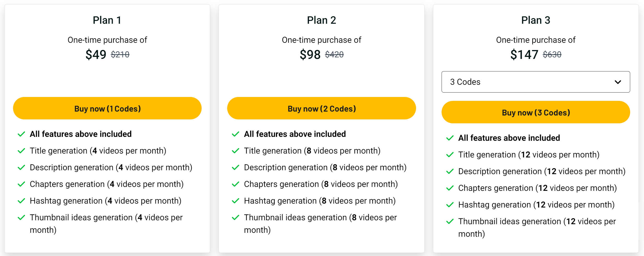Click the Plan 2 heading
Screen dimensions: 644x256
coord(321,20)
